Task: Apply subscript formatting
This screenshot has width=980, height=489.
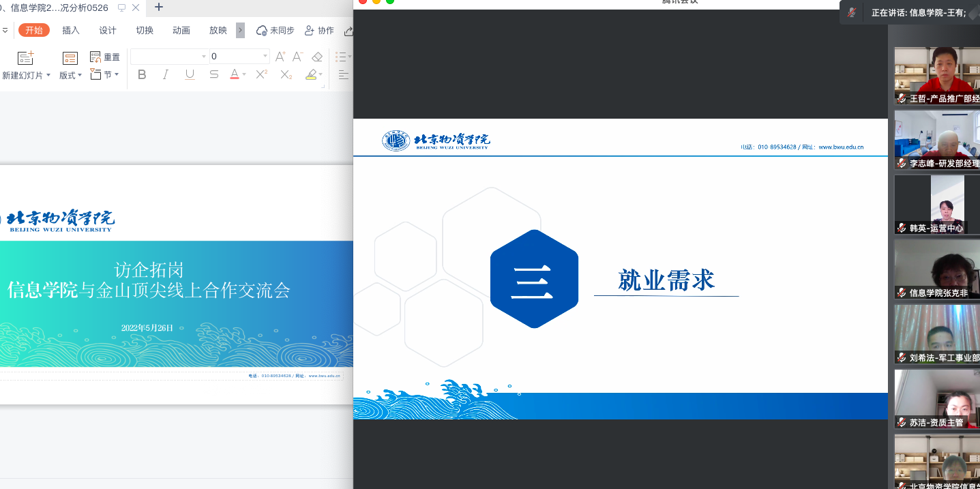Action: click(x=286, y=74)
